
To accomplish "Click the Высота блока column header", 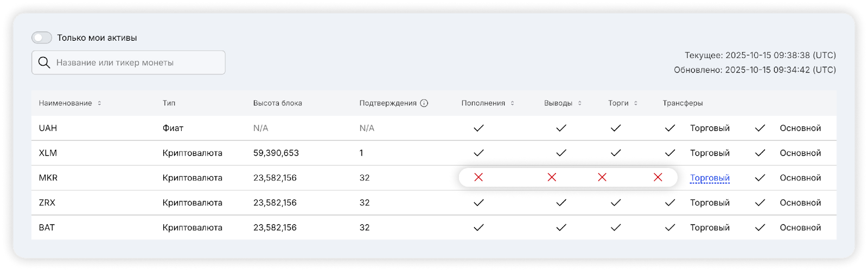I will coord(277,103).
